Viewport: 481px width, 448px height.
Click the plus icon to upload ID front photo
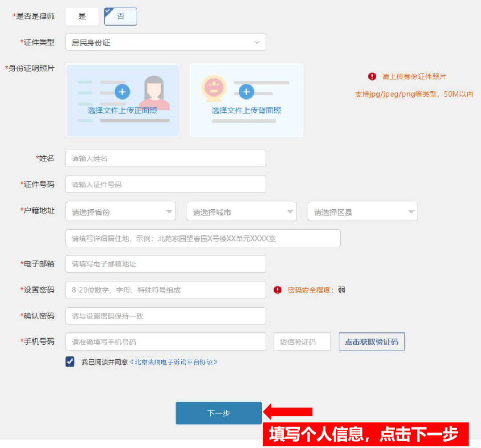click(122, 92)
